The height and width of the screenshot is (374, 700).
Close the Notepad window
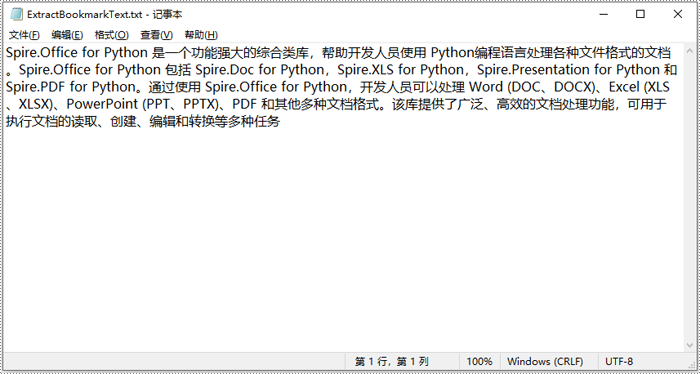coord(677,14)
